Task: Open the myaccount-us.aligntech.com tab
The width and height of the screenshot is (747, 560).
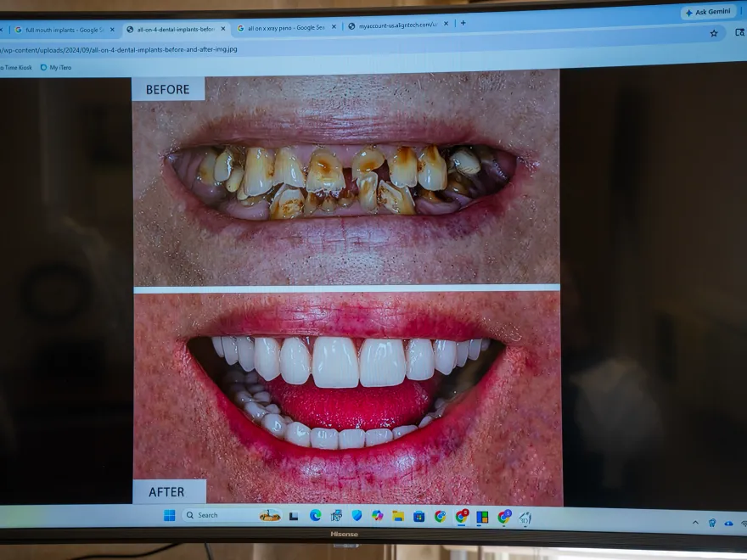Action: tap(397, 25)
